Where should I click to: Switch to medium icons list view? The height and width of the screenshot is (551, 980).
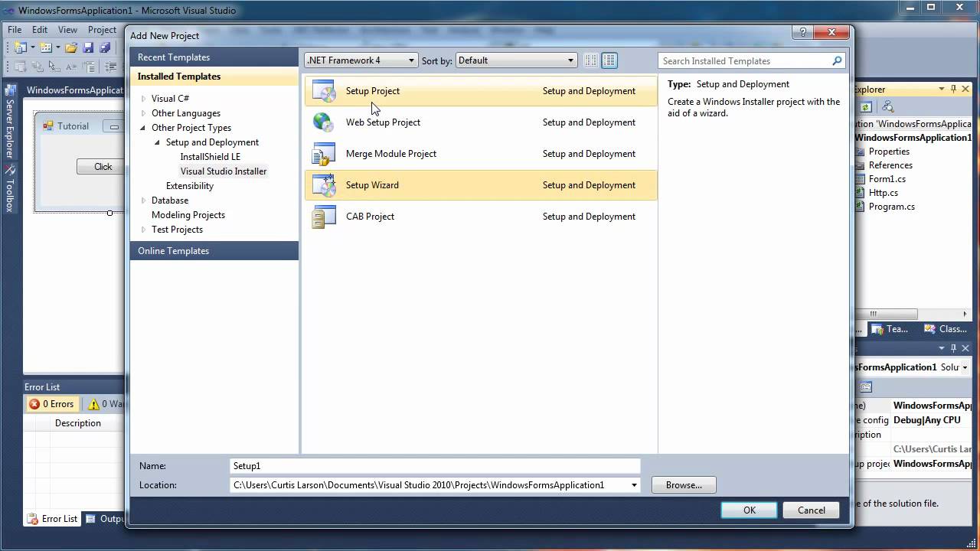tap(609, 60)
